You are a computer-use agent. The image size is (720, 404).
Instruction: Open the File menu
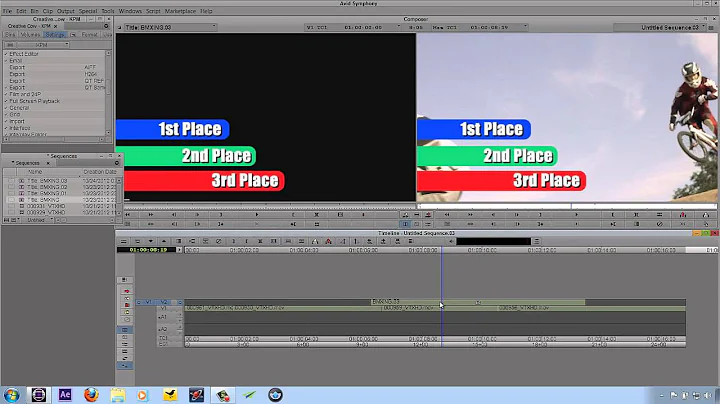[x=7, y=11]
